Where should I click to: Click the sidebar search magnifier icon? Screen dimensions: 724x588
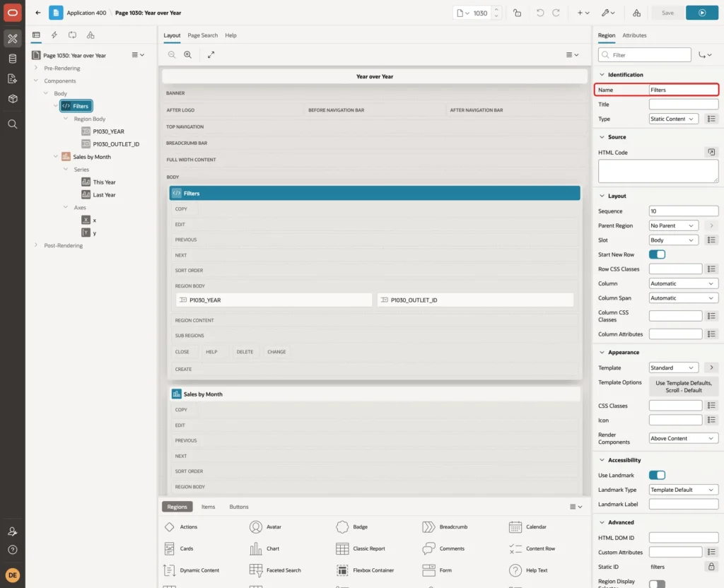coord(13,124)
